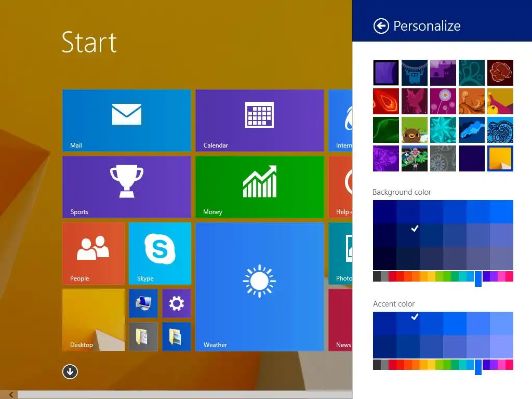Viewport: 532px width, 399px height.
Task: Launch Skype tile
Action: pos(160,253)
